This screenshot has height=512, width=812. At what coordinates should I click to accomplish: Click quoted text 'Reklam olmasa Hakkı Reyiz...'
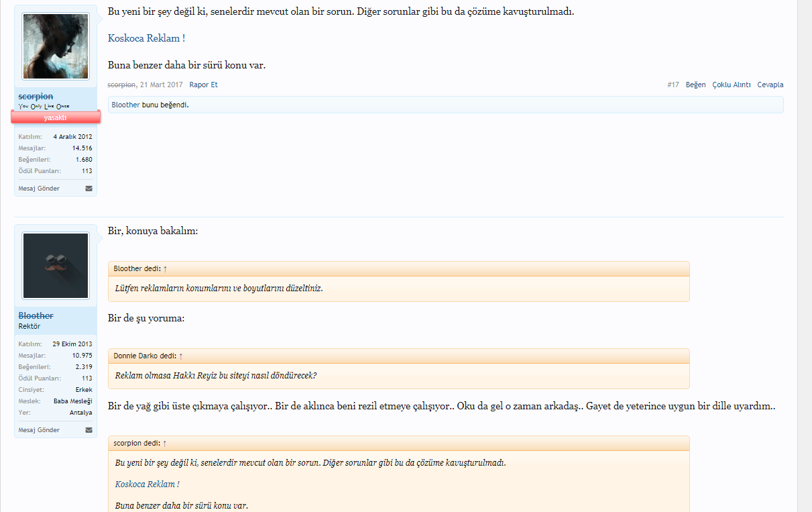click(x=216, y=375)
